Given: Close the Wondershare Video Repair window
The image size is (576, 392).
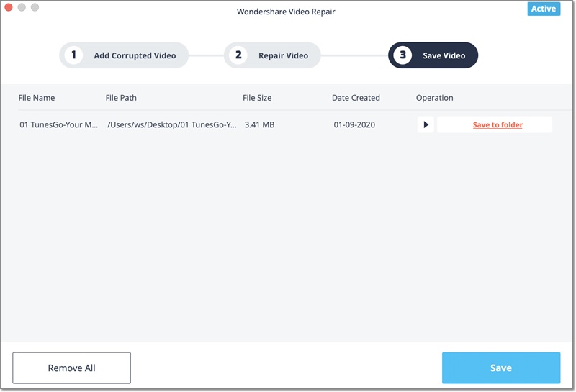Looking at the screenshot, I should 9,7.
